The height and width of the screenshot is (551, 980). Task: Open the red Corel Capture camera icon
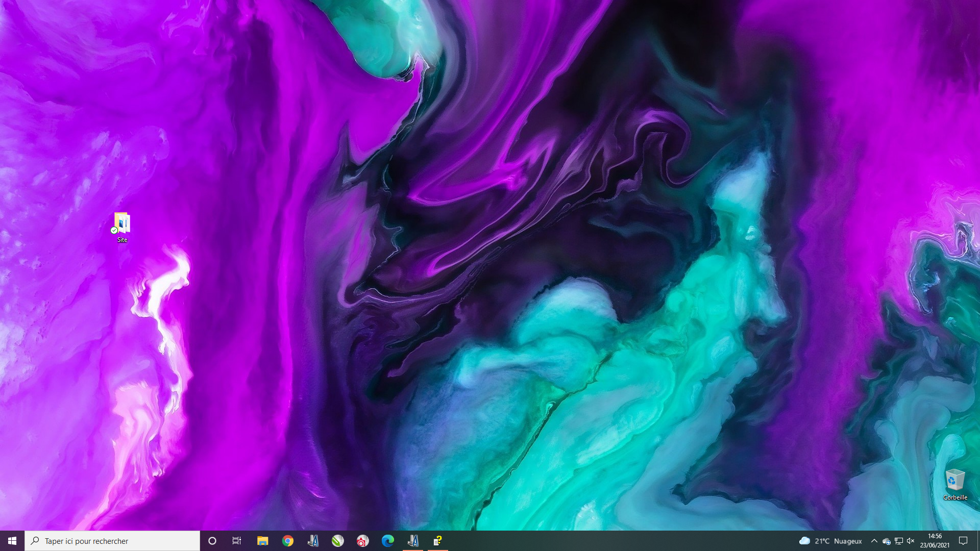point(363,541)
